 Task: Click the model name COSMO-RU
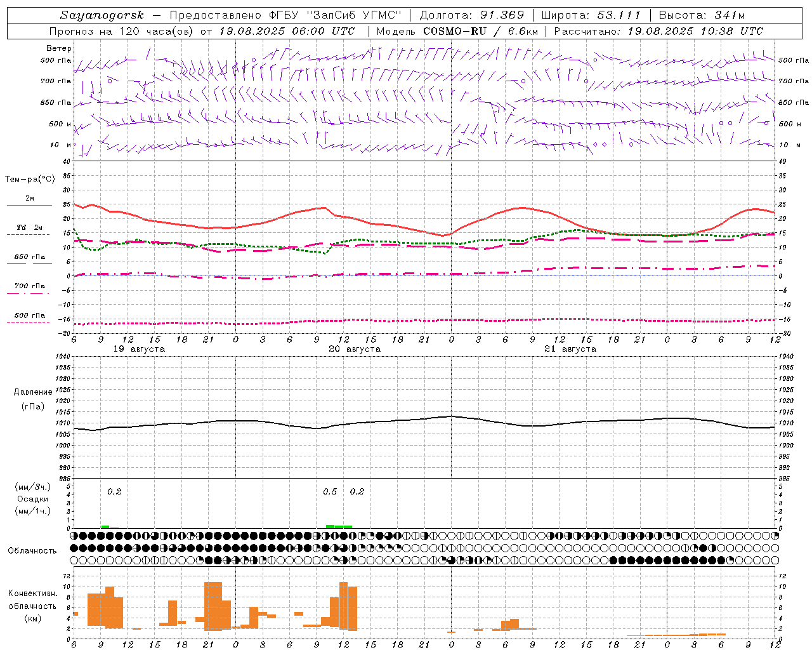click(454, 31)
